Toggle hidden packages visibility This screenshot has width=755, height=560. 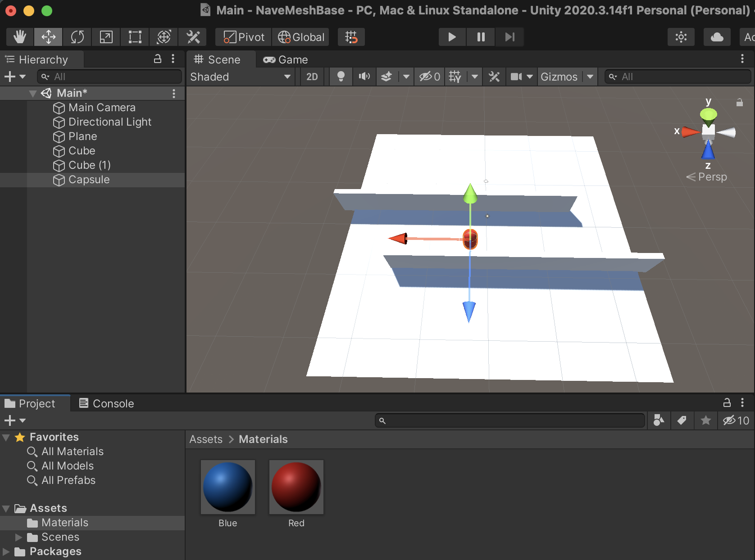736,420
